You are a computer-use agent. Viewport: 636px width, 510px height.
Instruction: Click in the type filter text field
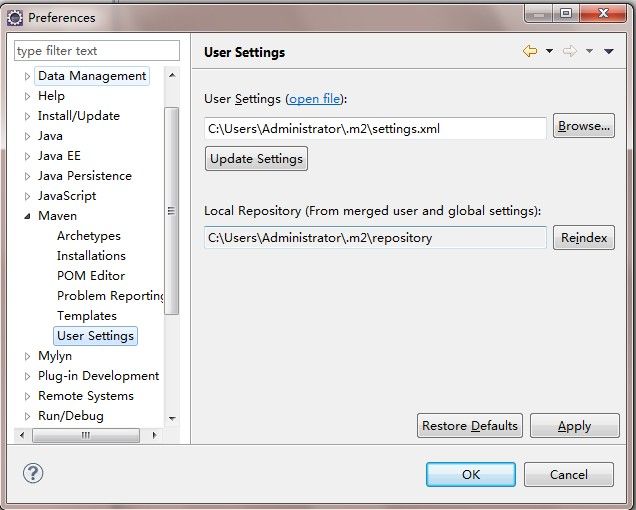coord(97,51)
